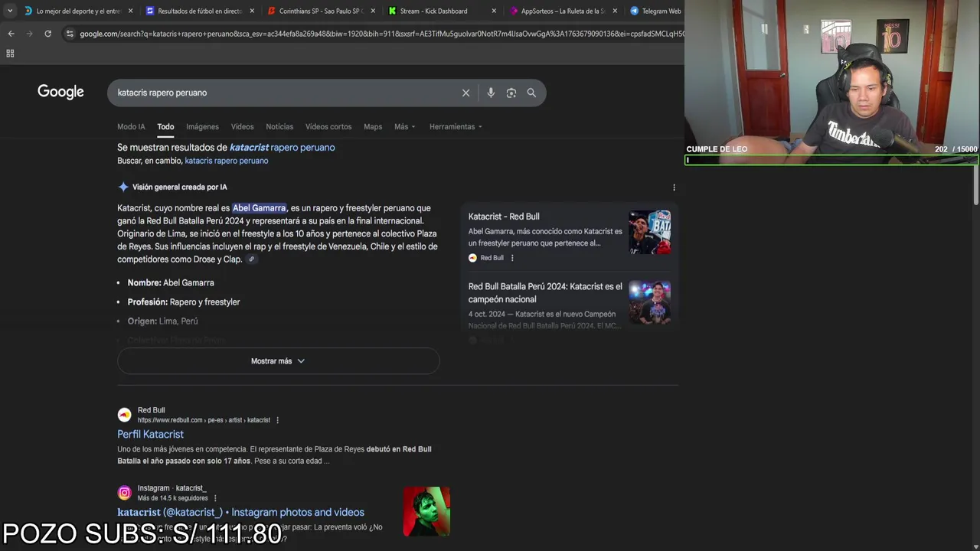Select the Imágenes search tab
Screen dimensions: 980x551
[202, 127]
